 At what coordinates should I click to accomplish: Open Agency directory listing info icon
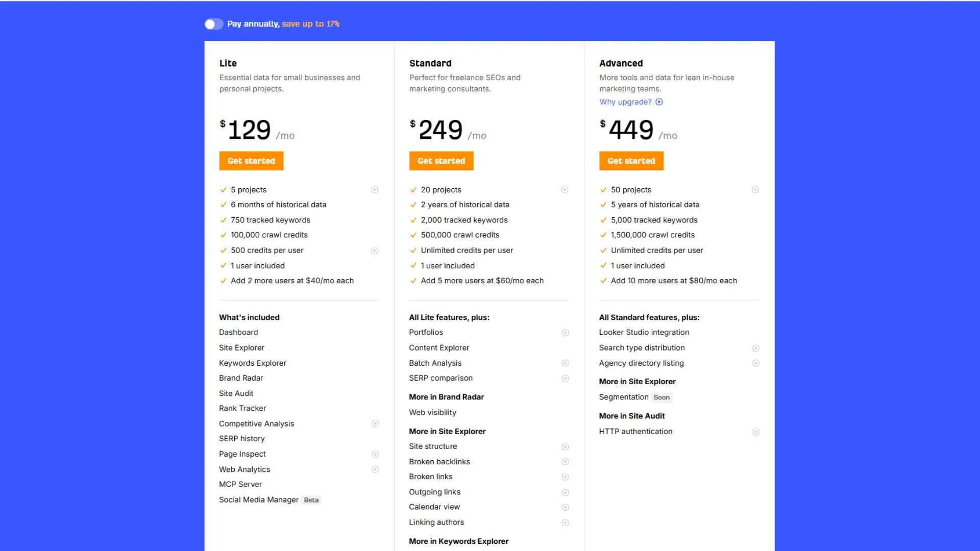tap(755, 363)
